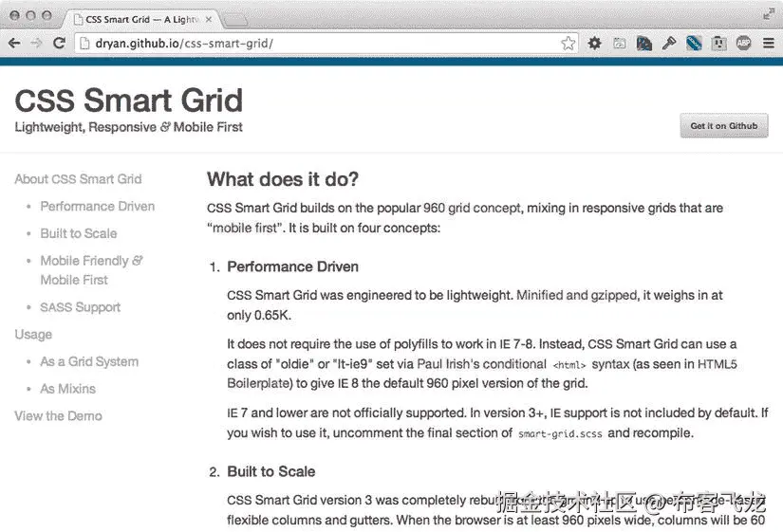Go to Mobile Friendly & Mobile First
This screenshot has width=783, height=532.
(x=91, y=270)
